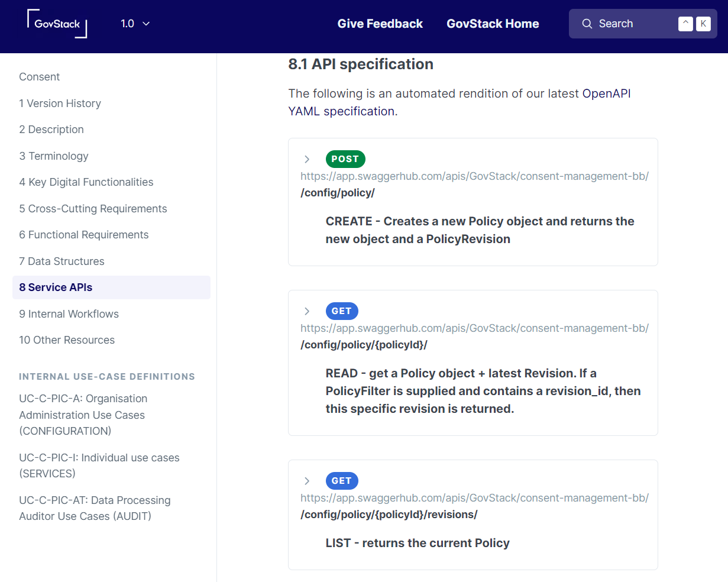Click in the Search field
Screen dimensions: 728x582
click(x=633, y=24)
